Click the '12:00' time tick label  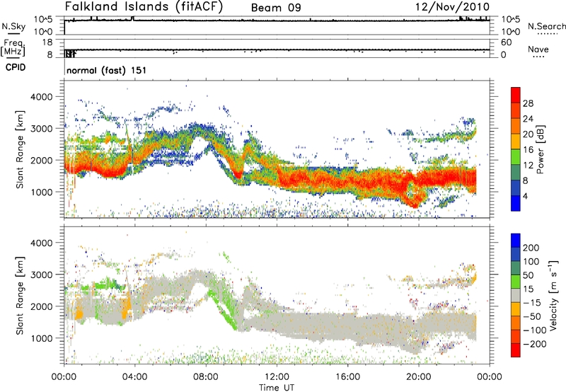tap(277, 377)
